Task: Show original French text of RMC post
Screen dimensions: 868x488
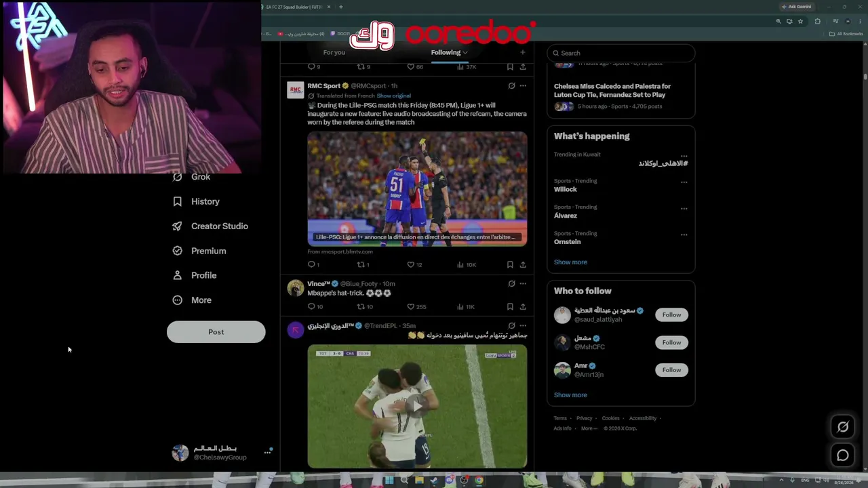Action: (x=394, y=96)
